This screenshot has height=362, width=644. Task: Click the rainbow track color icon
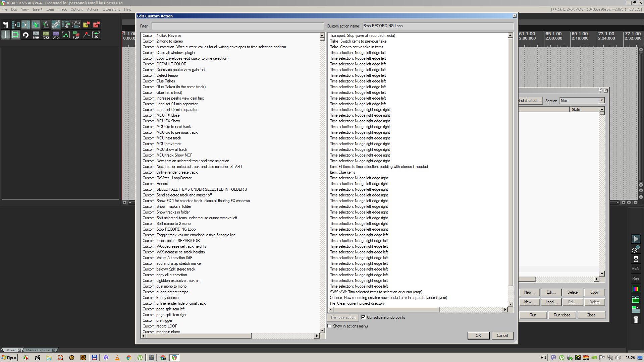[636, 289]
